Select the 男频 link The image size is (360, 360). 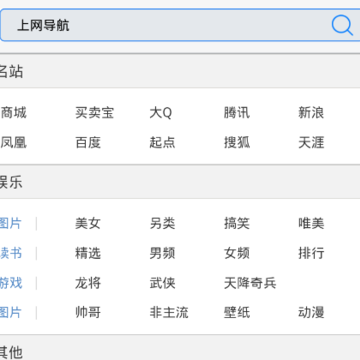point(162,253)
